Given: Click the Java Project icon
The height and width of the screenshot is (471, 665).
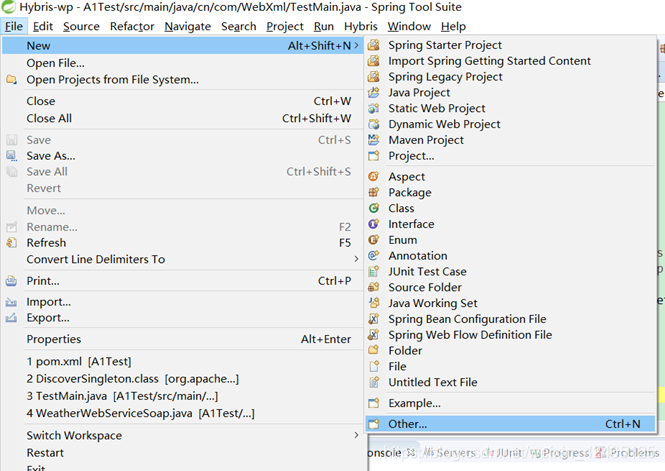Looking at the screenshot, I should coord(374,92).
